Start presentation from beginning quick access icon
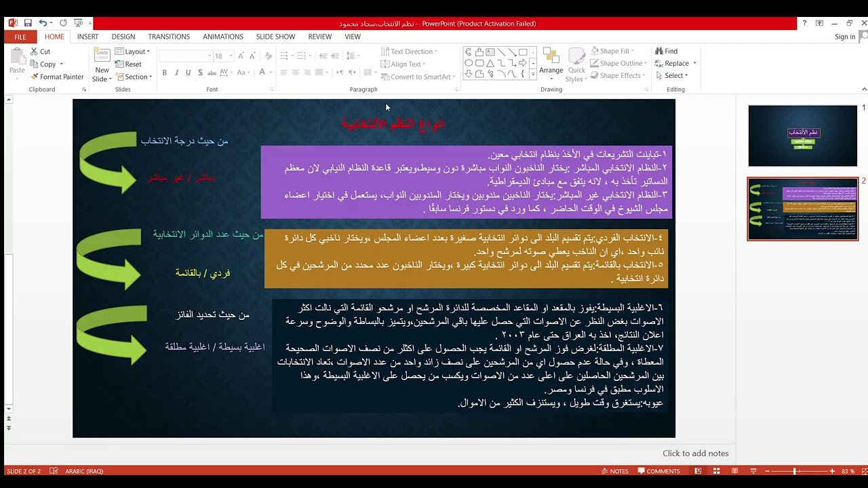The image size is (868, 488). point(78,23)
